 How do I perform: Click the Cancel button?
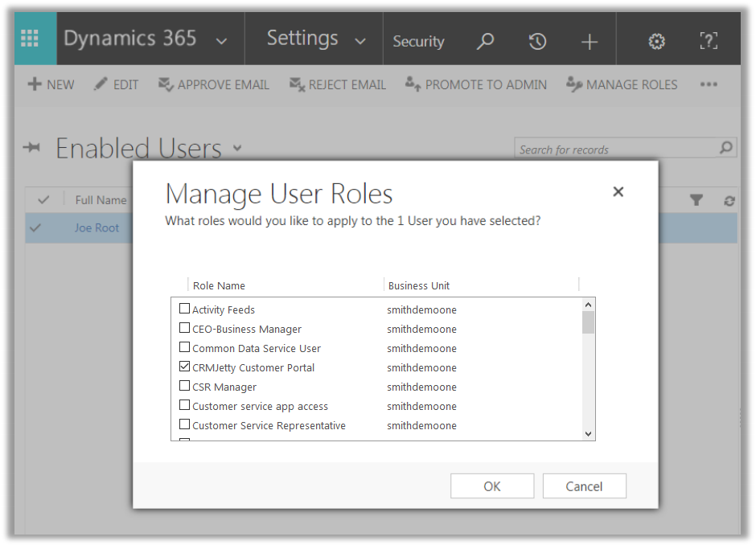click(x=585, y=486)
